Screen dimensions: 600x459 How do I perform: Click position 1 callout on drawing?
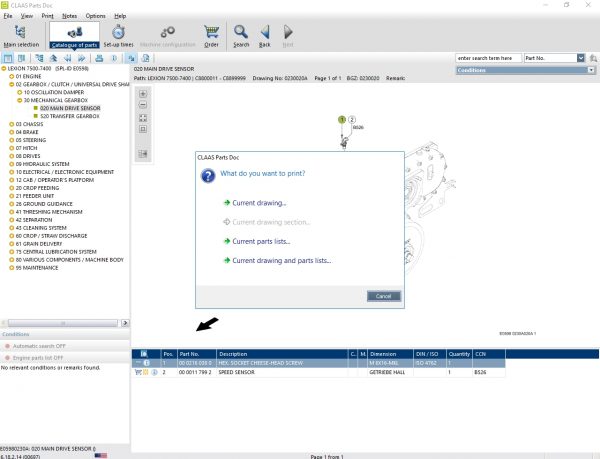342,120
